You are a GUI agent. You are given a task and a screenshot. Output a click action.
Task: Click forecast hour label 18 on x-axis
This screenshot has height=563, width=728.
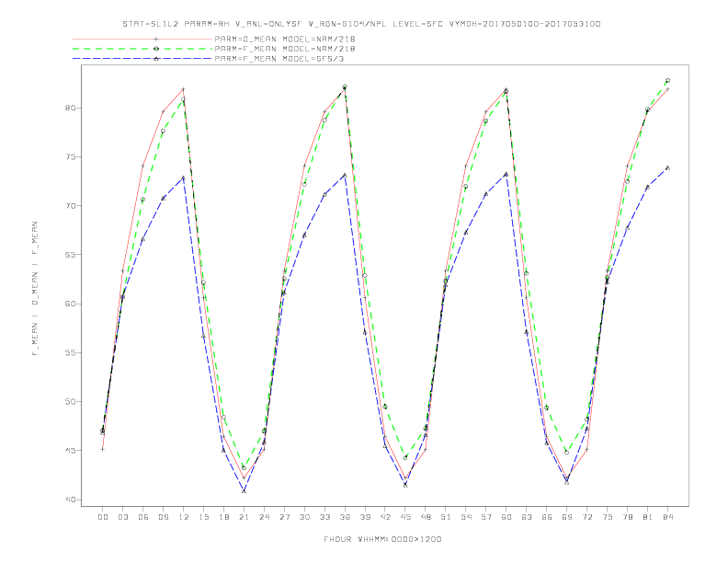223,517
